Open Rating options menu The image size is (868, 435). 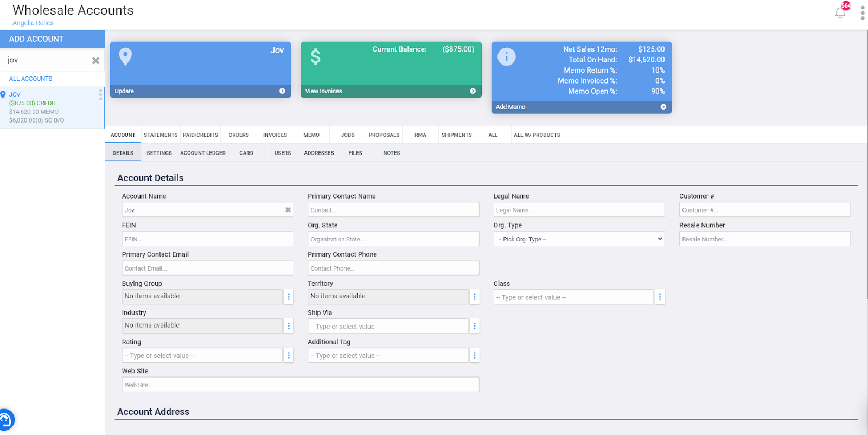pyautogui.click(x=289, y=355)
